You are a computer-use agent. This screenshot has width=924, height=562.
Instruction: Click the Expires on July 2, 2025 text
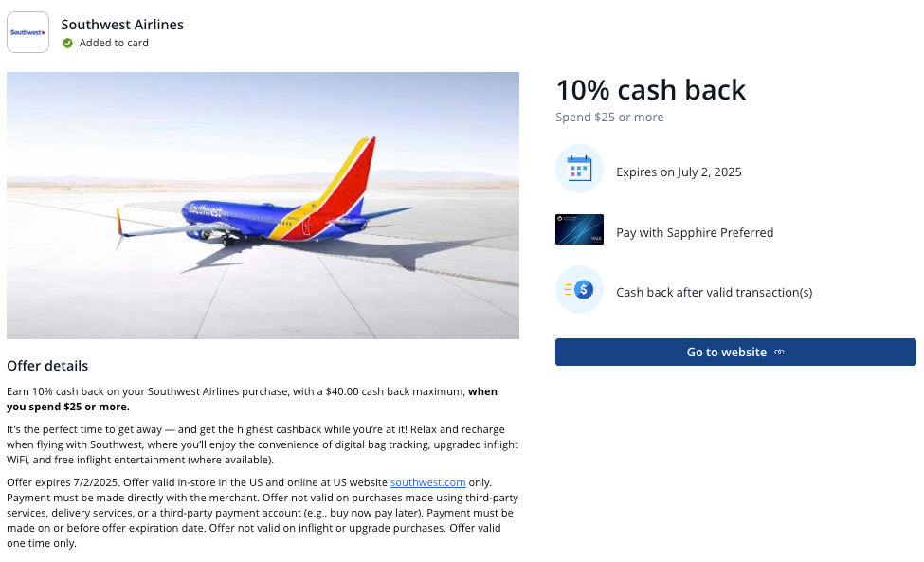pos(679,172)
